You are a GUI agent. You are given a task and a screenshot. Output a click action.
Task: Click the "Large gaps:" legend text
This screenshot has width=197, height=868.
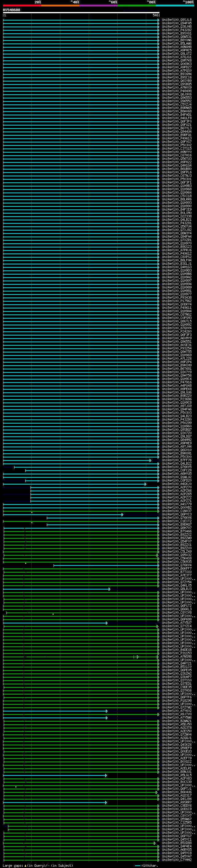coord(13,865)
